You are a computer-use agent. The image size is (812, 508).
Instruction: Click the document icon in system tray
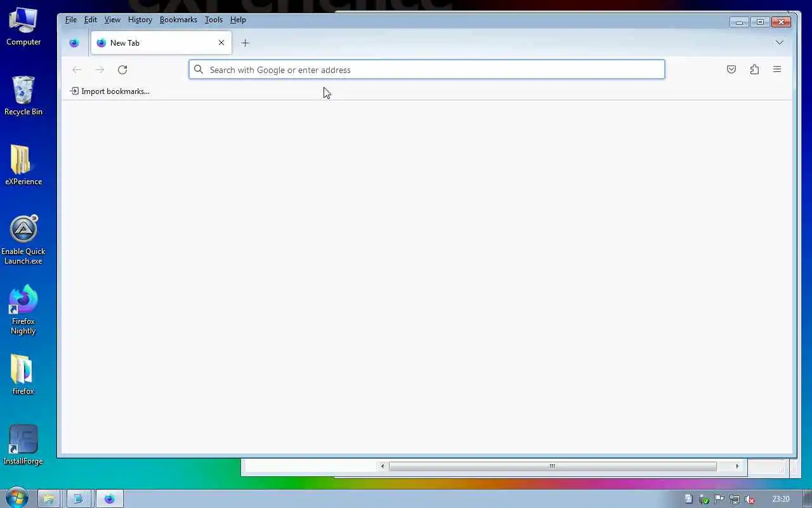coord(688,499)
